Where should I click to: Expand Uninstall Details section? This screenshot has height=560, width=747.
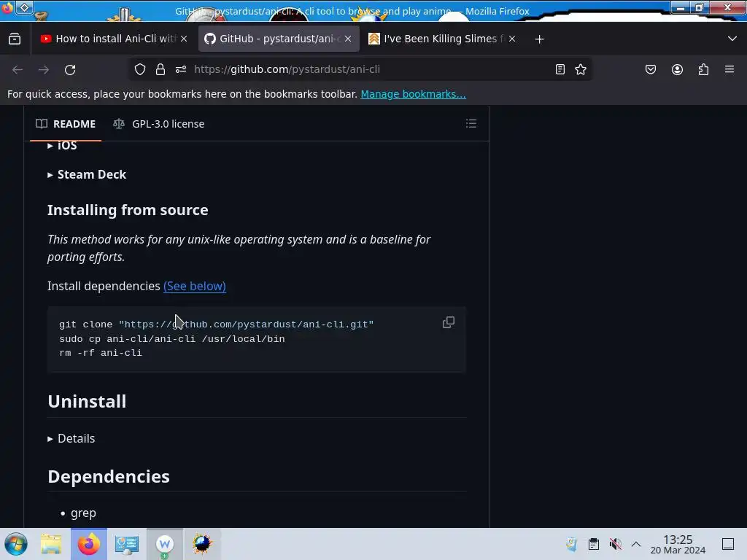[x=71, y=438]
